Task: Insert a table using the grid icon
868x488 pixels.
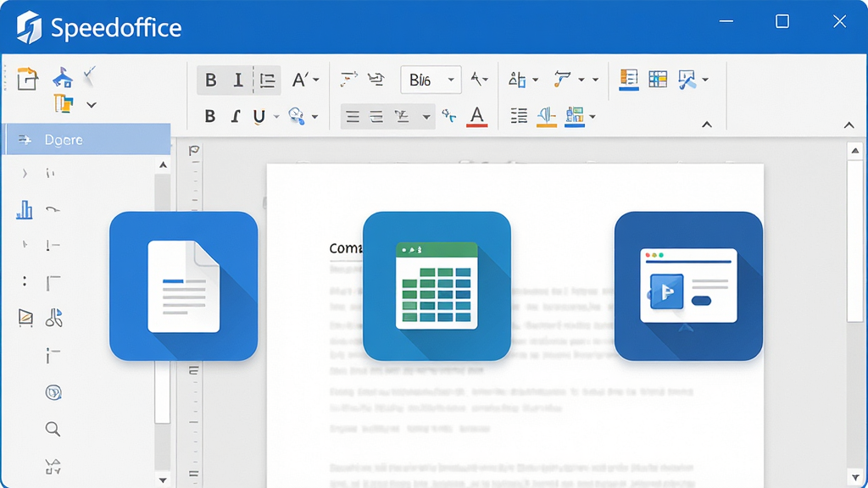Action: [x=658, y=79]
